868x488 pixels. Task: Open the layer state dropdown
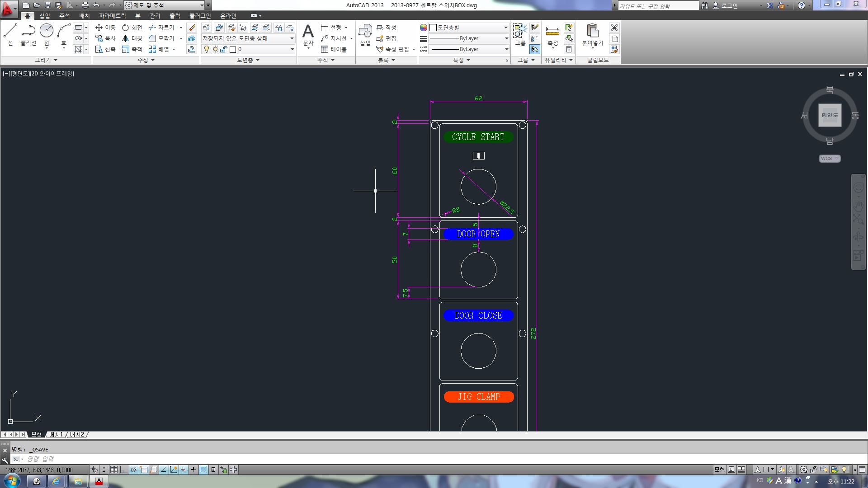248,38
